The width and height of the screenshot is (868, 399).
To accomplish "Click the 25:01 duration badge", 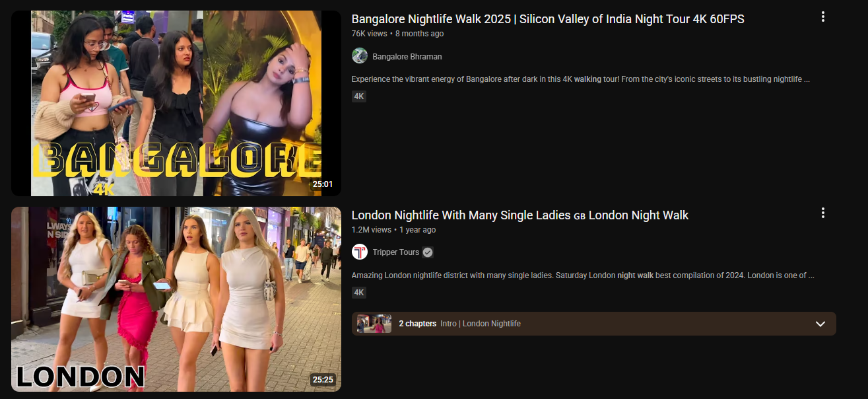I will tap(322, 184).
